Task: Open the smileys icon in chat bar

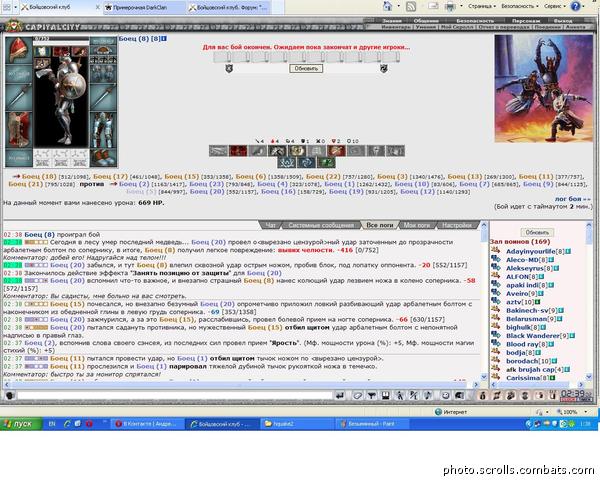Action: point(445,395)
